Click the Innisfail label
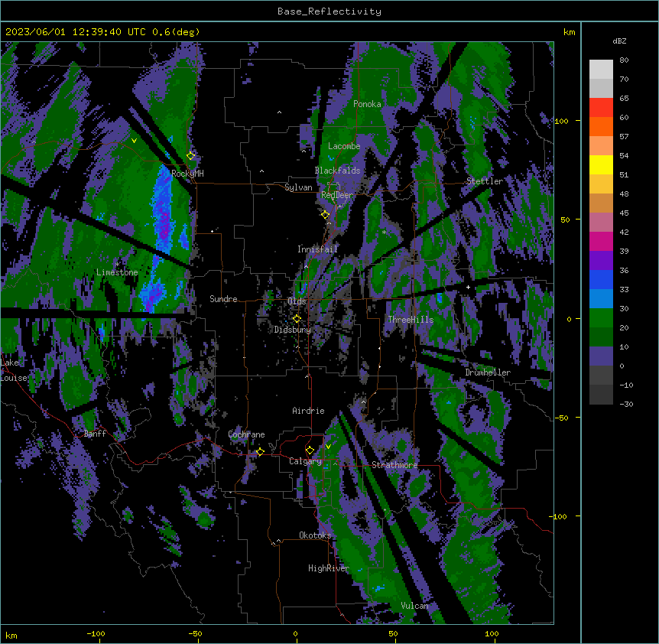 [317, 249]
